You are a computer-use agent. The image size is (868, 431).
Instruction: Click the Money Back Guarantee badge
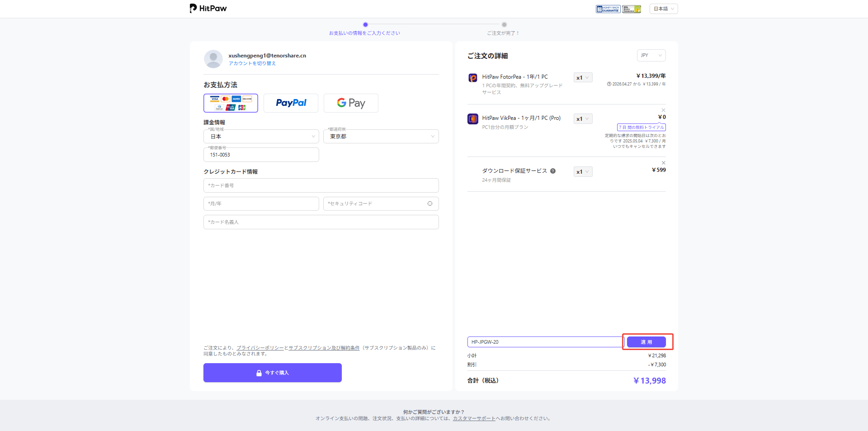(x=608, y=9)
